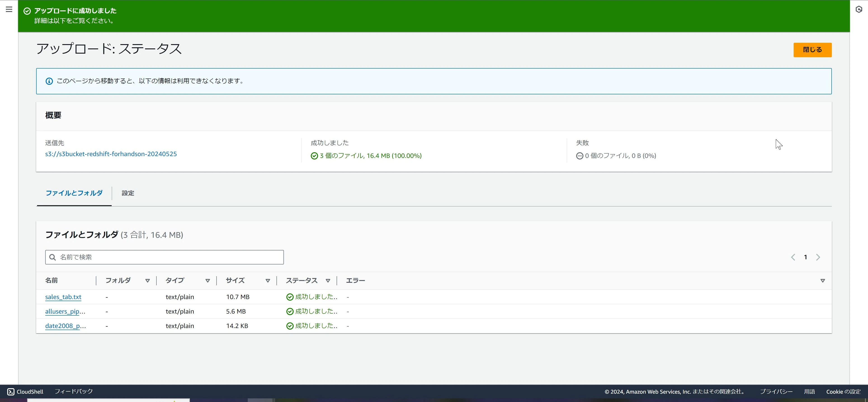Sort by the エラー column arrow
868x402 pixels.
tap(823, 281)
